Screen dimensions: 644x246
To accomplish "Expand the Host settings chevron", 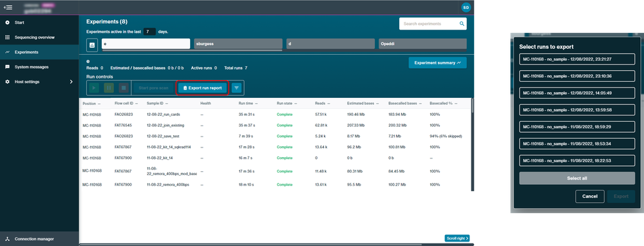I will 71,82.
